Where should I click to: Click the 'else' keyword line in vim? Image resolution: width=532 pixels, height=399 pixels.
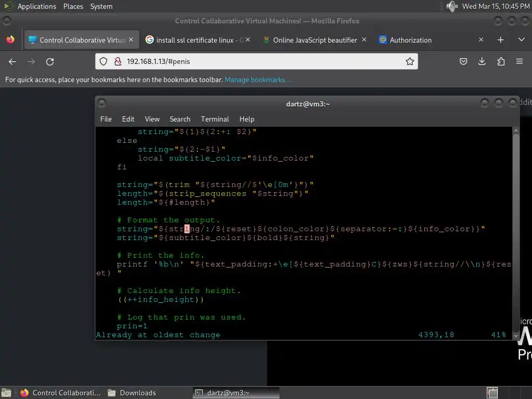click(x=127, y=140)
